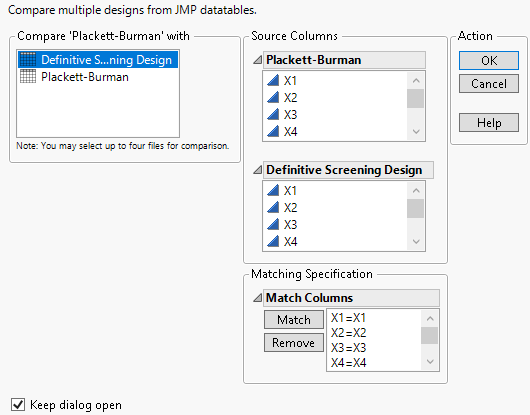Select X3 column label in Plackett-Burman list
The image size is (530, 415).
pos(290,115)
